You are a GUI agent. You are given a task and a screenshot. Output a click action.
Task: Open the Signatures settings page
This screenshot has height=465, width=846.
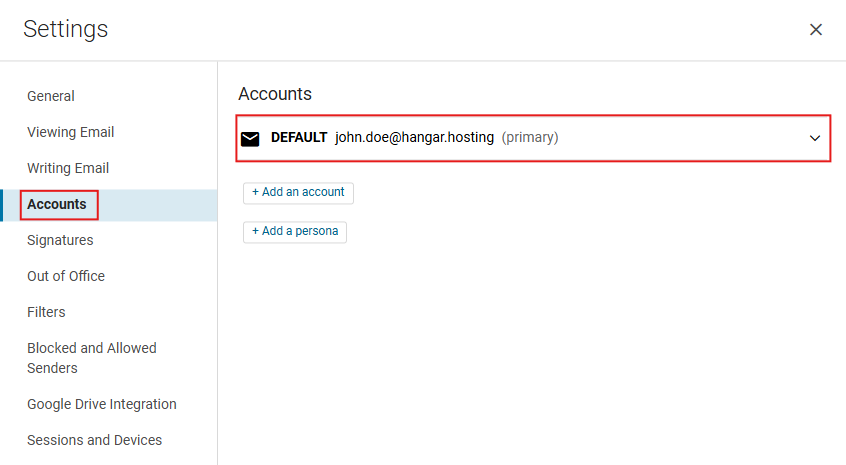(60, 240)
